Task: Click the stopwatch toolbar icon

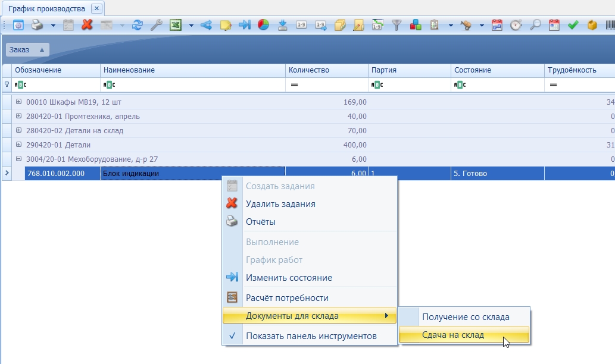Action: [x=516, y=25]
